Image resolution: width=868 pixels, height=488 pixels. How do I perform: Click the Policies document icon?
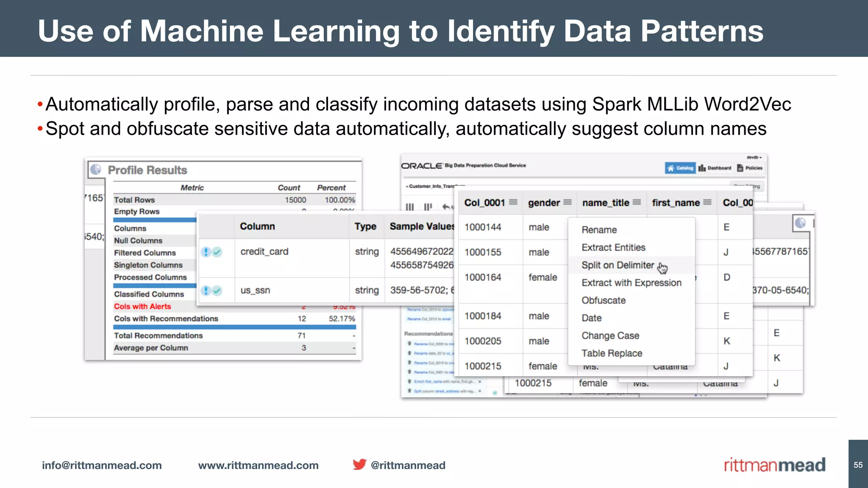click(740, 168)
